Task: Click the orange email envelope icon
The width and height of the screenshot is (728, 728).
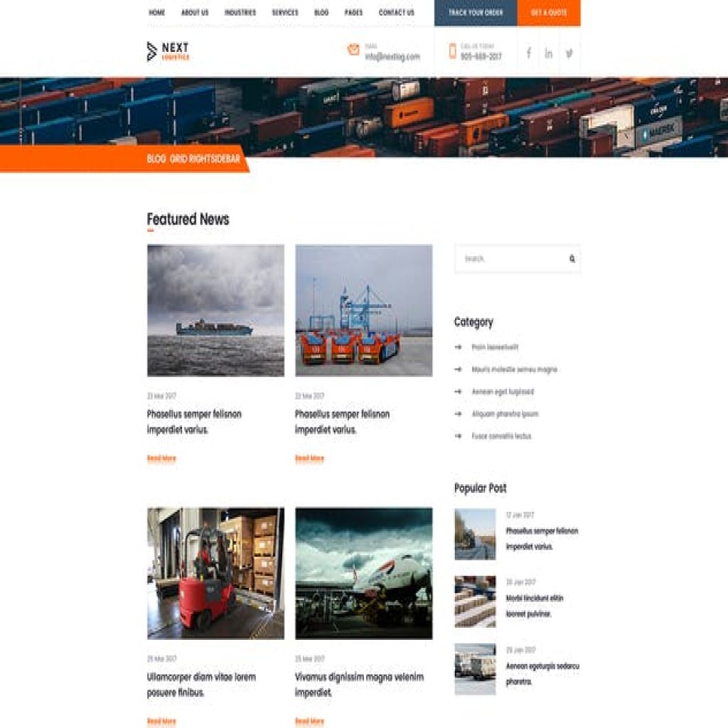Action: (353, 50)
